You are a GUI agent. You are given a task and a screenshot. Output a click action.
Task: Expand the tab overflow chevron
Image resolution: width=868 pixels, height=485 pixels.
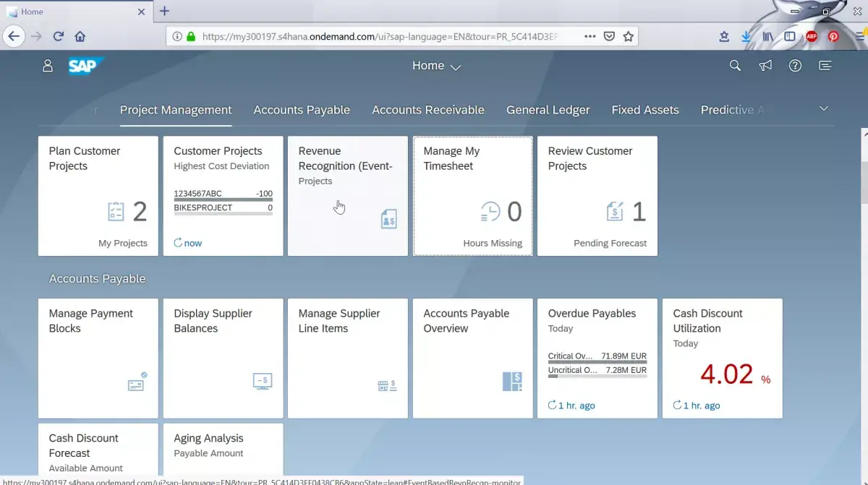[x=823, y=108]
